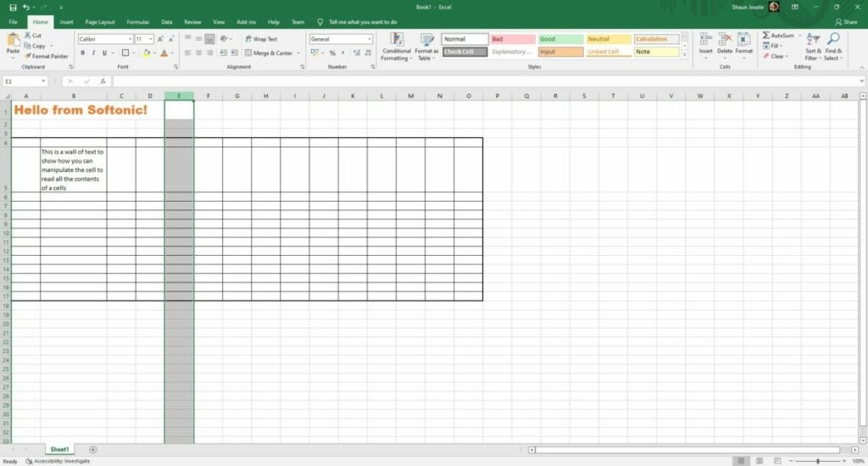Click the zoom slider in status bar

818,461
